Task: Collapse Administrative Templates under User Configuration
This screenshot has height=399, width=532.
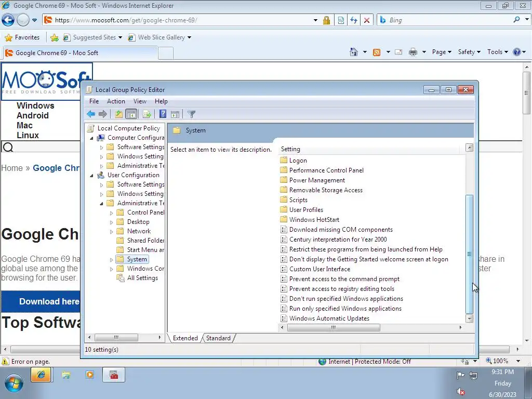Action: (x=101, y=204)
